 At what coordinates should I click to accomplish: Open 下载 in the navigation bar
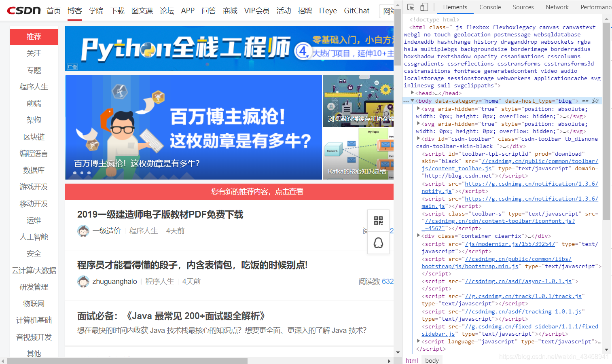[x=117, y=11]
